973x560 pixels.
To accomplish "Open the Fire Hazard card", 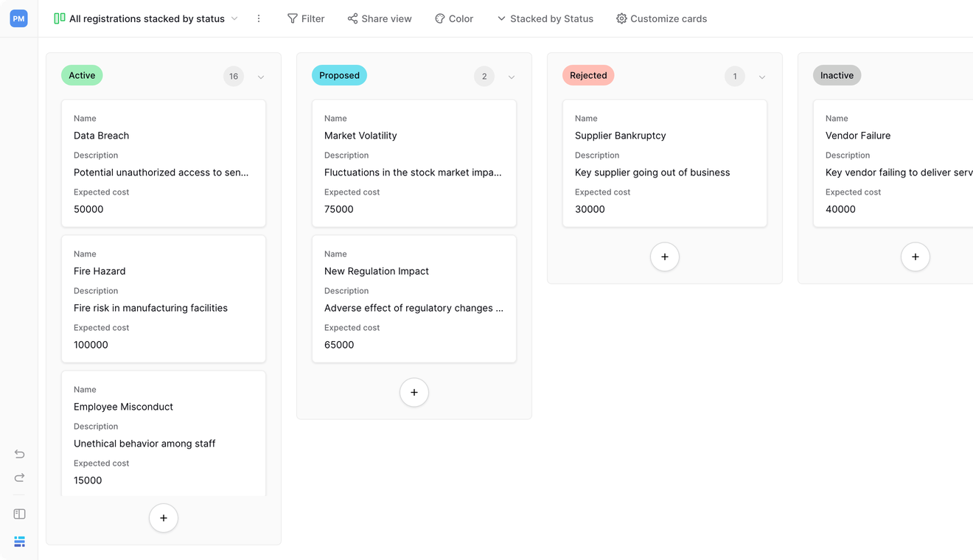I will tap(164, 299).
